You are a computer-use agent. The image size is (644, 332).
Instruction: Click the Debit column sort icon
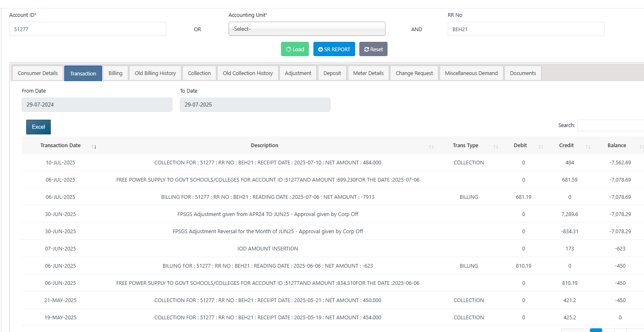[540, 147]
